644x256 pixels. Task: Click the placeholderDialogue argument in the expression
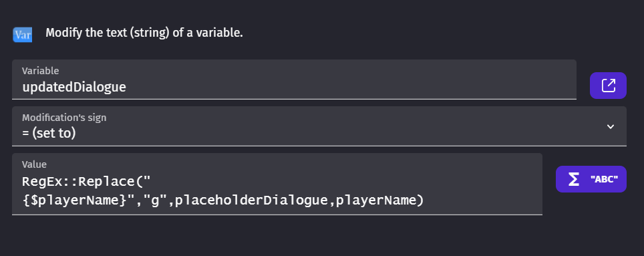[x=252, y=201]
